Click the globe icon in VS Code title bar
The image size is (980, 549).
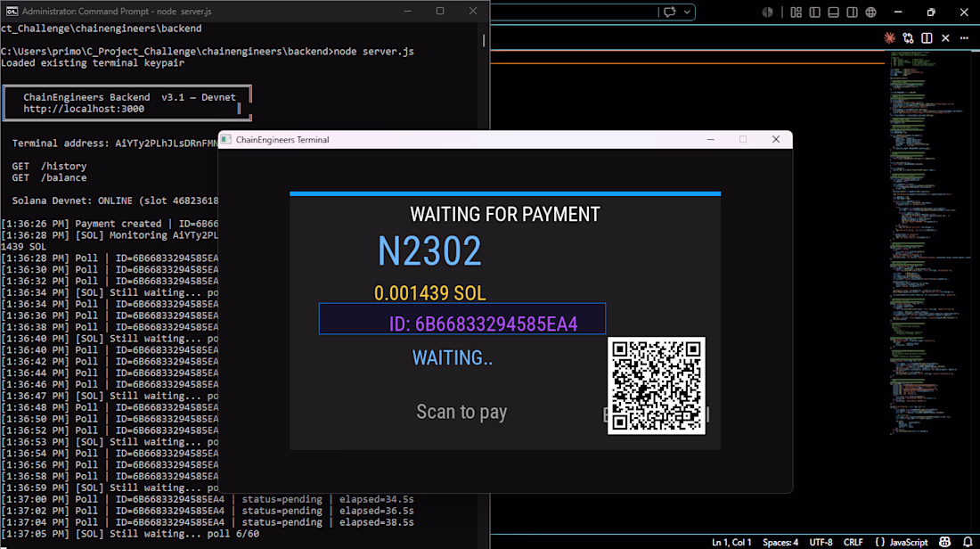tap(870, 12)
